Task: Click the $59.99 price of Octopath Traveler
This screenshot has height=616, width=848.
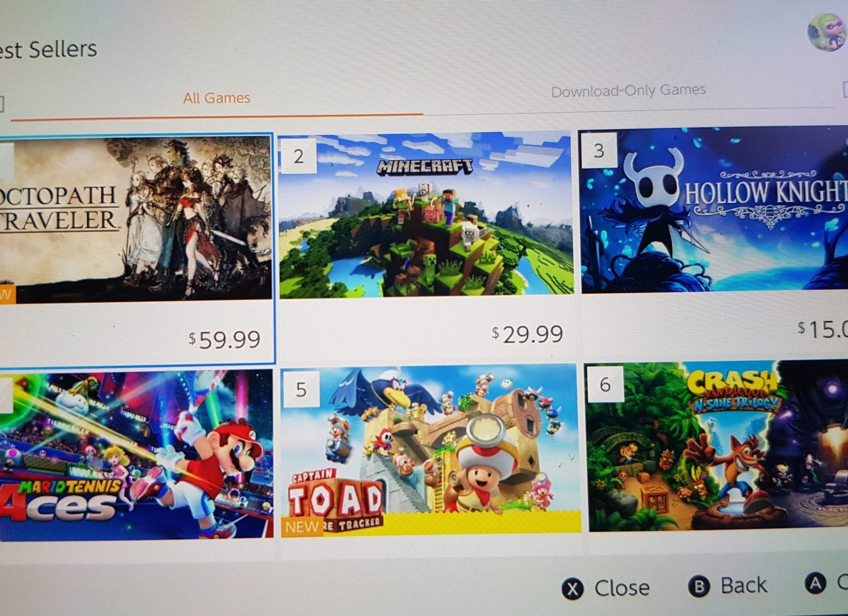Action: [224, 340]
